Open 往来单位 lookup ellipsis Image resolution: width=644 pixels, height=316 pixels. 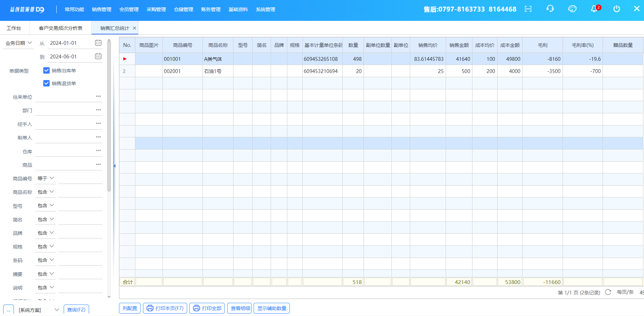pos(98,96)
